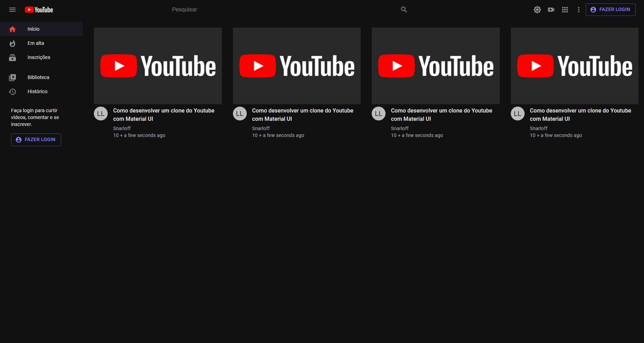The width and height of the screenshot is (644, 343).
Task: Open Histórico in the sidebar
Action: click(41, 91)
